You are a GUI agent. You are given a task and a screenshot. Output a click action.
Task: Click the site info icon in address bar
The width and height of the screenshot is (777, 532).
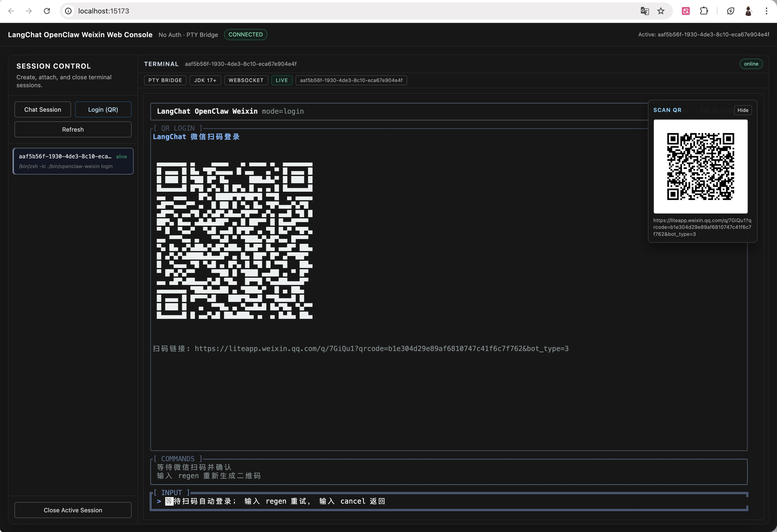pos(68,11)
